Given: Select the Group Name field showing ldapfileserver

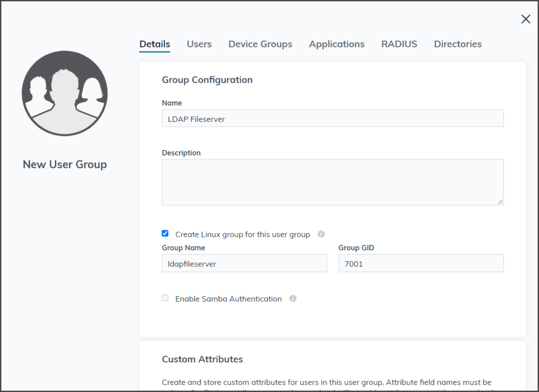Looking at the screenshot, I should tap(244, 263).
